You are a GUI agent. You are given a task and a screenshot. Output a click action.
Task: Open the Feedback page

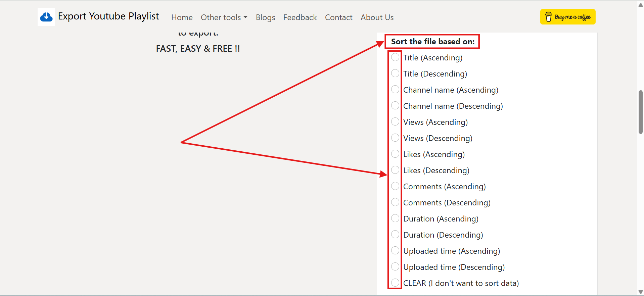[300, 17]
